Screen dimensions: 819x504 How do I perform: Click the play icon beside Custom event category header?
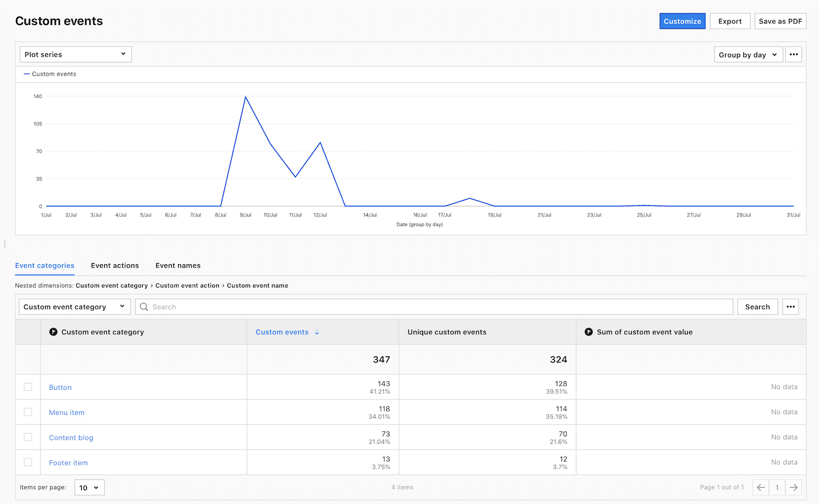(53, 332)
